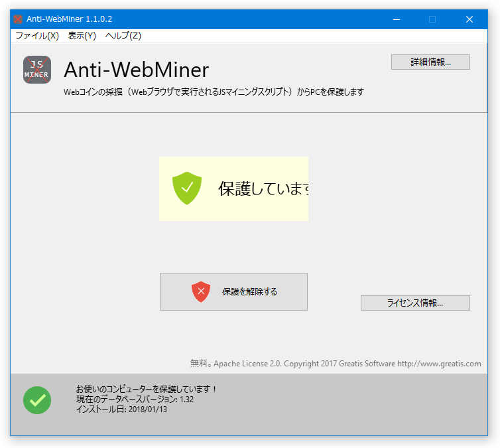
Task: Click the Anti-WebMiner title bar app icon
Action: (x=18, y=19)
